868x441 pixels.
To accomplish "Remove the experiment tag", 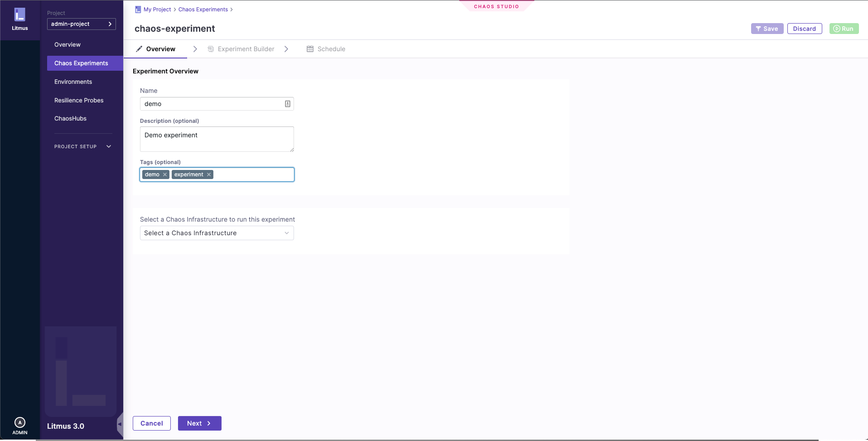I will click(208, 174).
